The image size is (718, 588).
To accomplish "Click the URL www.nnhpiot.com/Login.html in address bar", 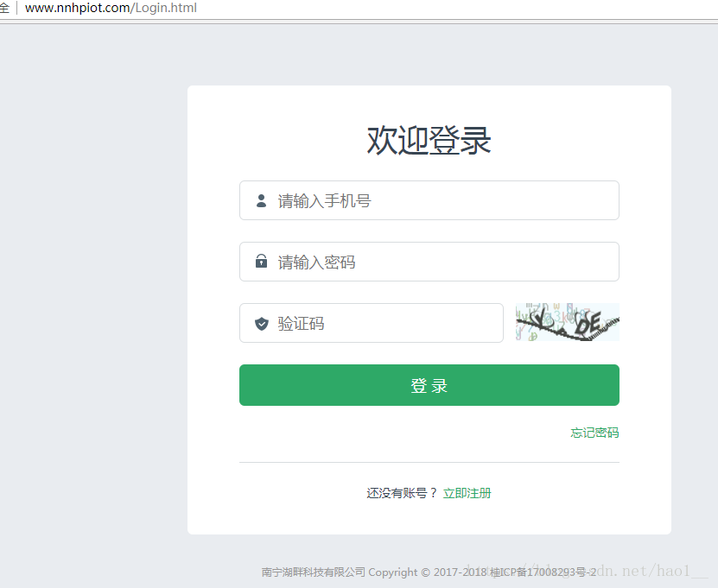I will 111,8.
